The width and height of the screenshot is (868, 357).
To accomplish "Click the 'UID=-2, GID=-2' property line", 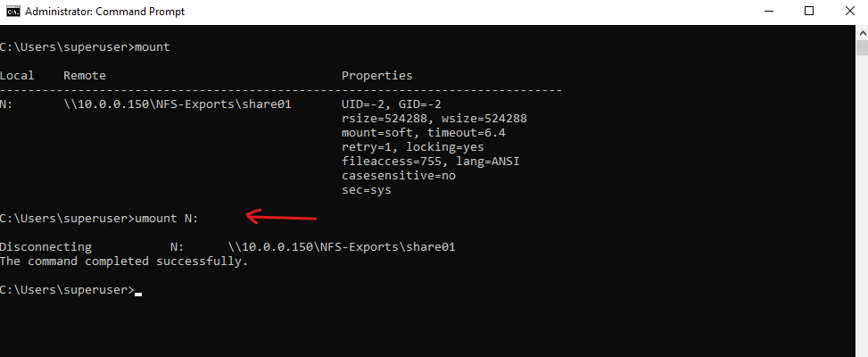I will (x=392, y=104).
